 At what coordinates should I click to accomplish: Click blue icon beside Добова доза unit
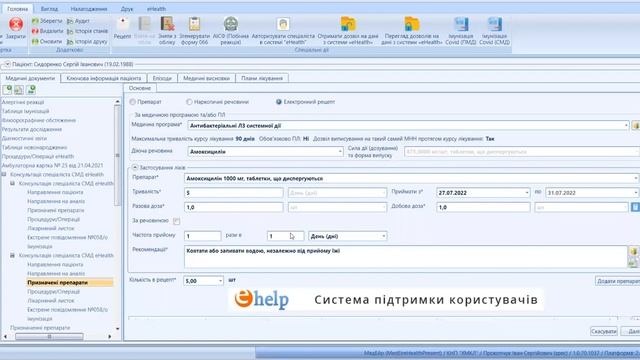click(635, 207)
